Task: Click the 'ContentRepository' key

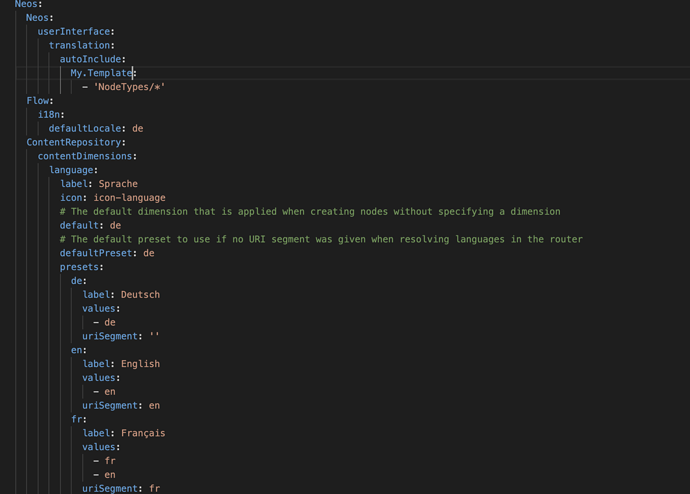Action: 73,143
